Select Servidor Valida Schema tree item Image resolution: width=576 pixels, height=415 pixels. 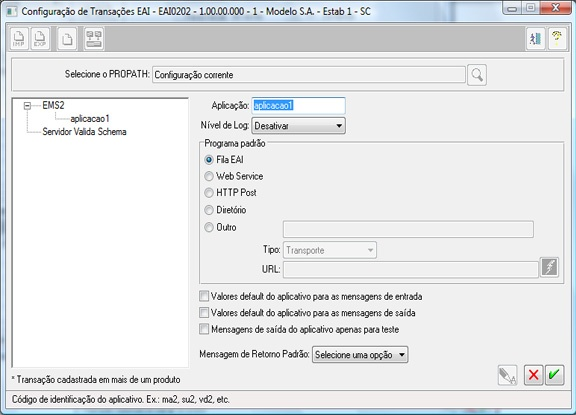click(84, 131)
